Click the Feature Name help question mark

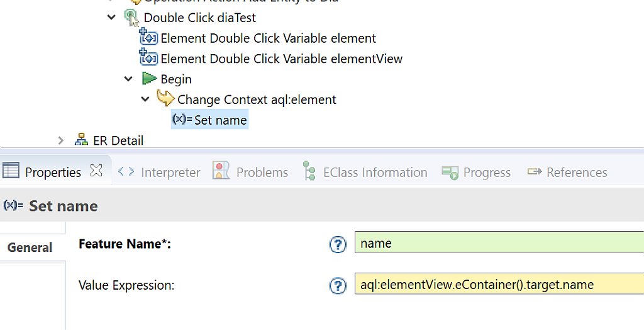click(338, 244)
